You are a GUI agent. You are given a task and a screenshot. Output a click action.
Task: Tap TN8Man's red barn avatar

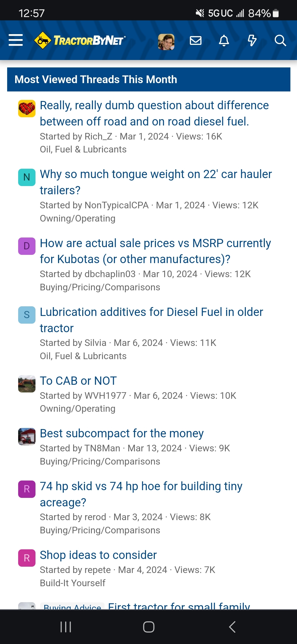[x=27, y=436]
